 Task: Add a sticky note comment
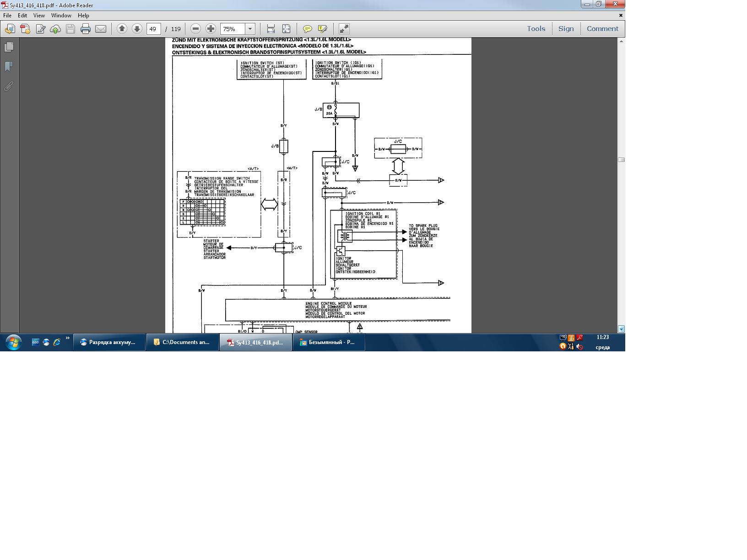coord(308,29)
